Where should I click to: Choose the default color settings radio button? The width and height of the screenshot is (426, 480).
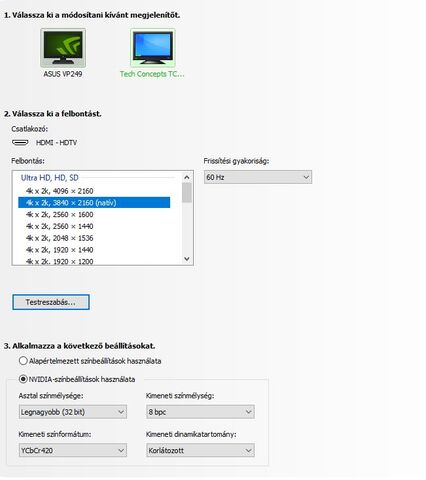tap(23, 361)
